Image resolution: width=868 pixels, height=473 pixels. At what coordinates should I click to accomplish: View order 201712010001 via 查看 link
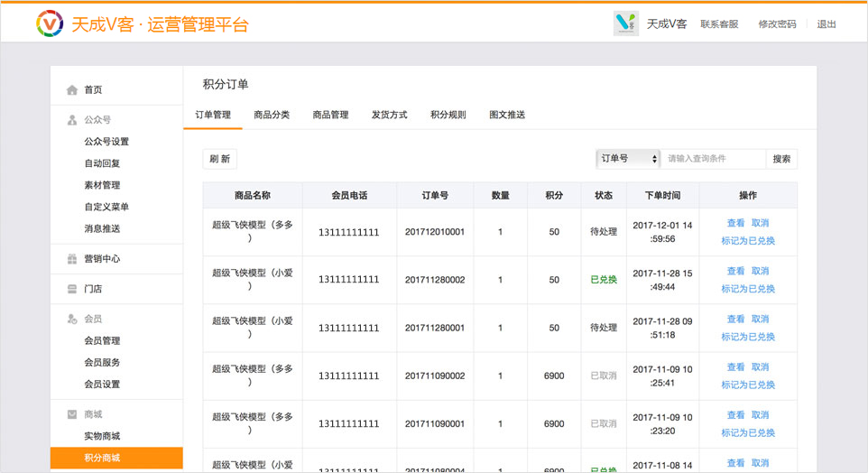pyautogui.click(x=735, y=223)
